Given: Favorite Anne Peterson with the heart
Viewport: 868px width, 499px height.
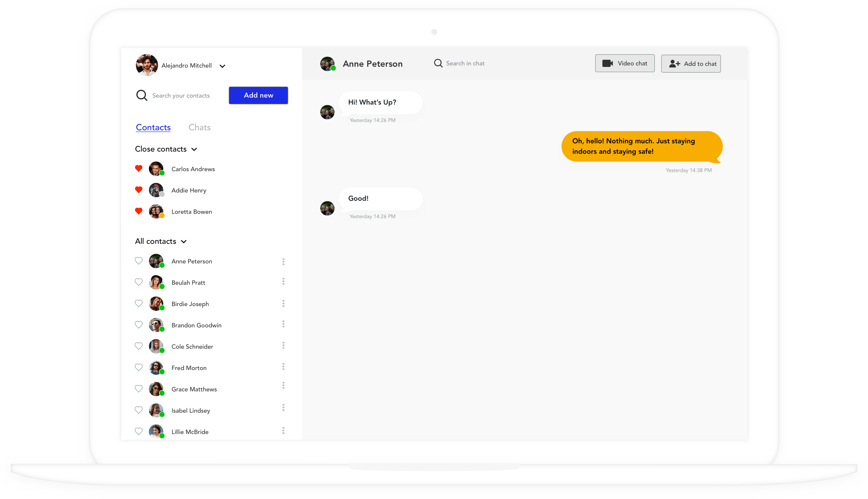Looking at the screenshot, I should (x=139, y=261).
